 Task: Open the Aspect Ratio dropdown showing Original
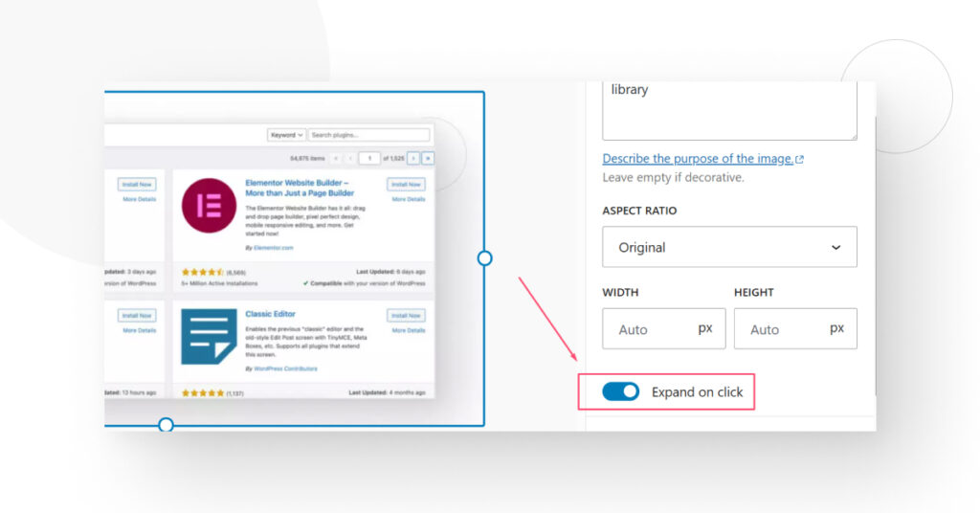click(x=729, y=247)
